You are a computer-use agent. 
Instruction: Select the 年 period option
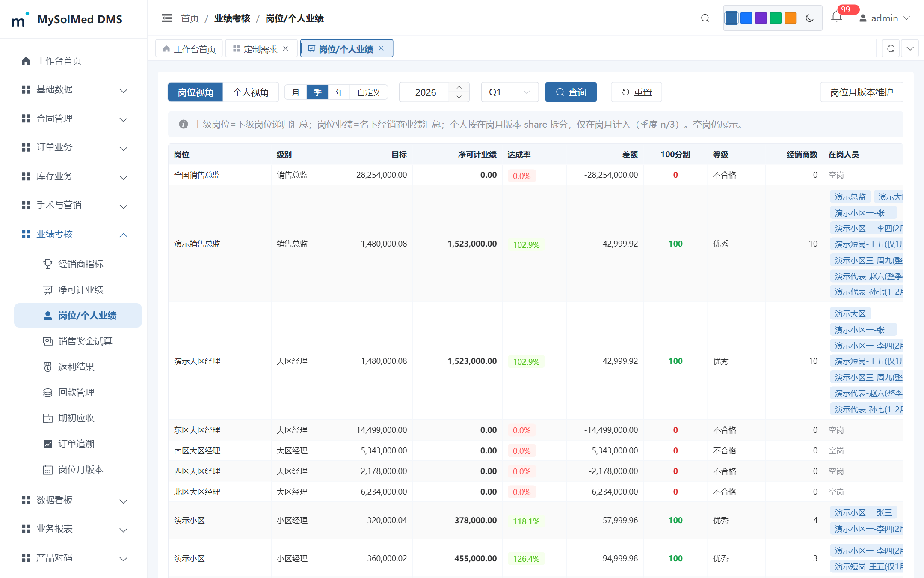coord(339,92)
